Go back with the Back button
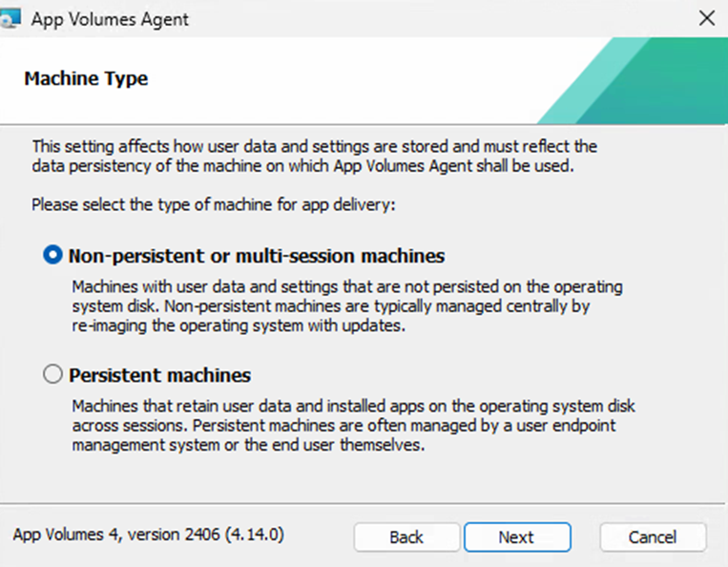This screenshot has width=728, height=567. pos(406,537)
